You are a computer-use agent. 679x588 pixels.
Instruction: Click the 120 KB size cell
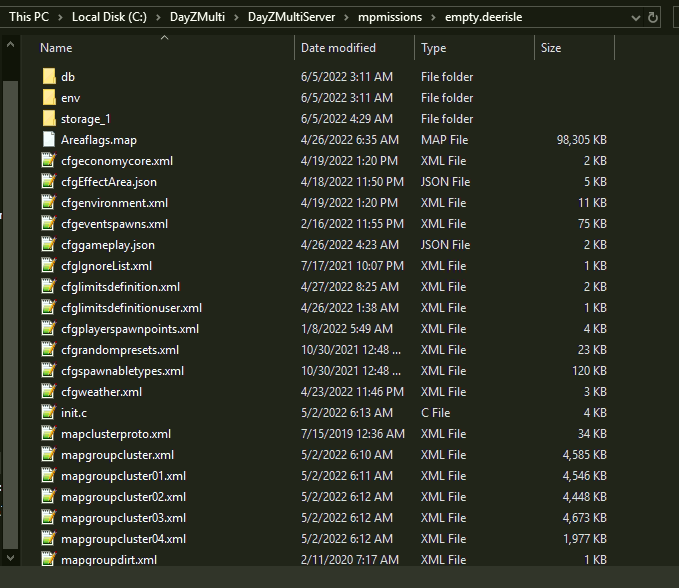coord(589,371)
